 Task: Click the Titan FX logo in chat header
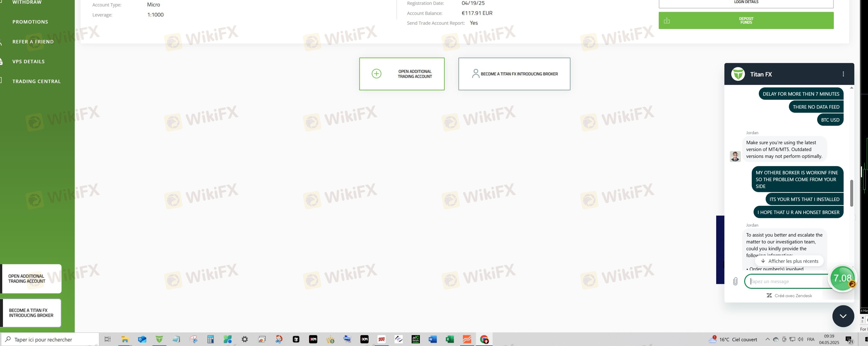click(x=738, y=74)
